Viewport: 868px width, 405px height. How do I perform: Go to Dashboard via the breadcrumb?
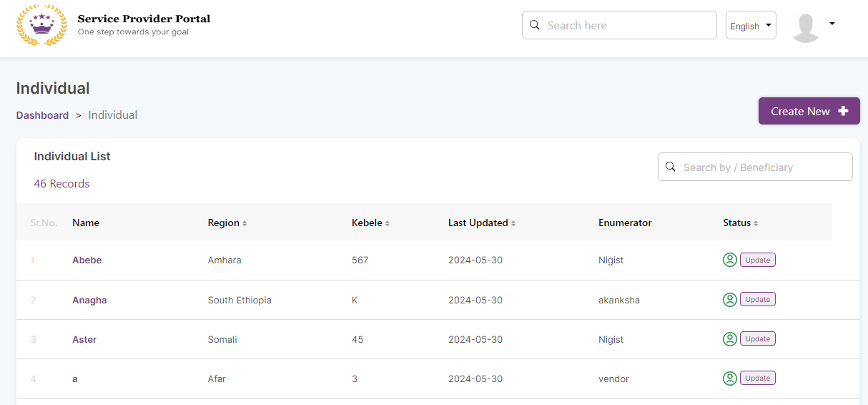[x=42, y=115]
